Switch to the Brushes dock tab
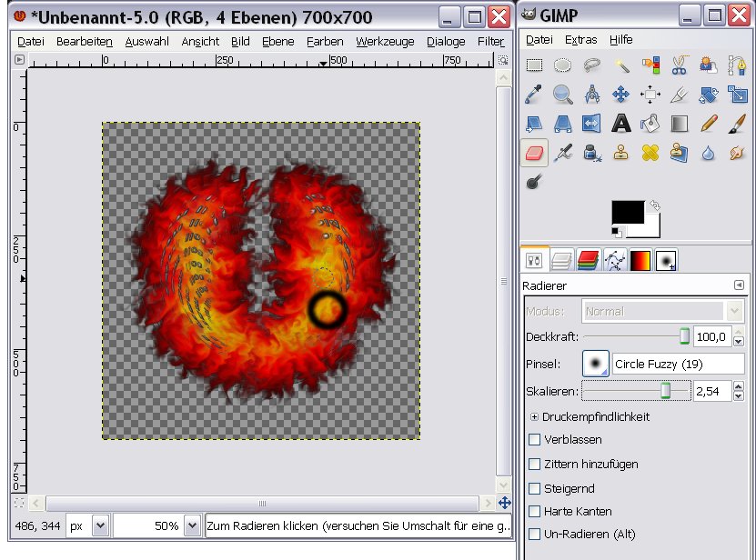The height and width of the screenshot is (560, 756). [666, 261]
